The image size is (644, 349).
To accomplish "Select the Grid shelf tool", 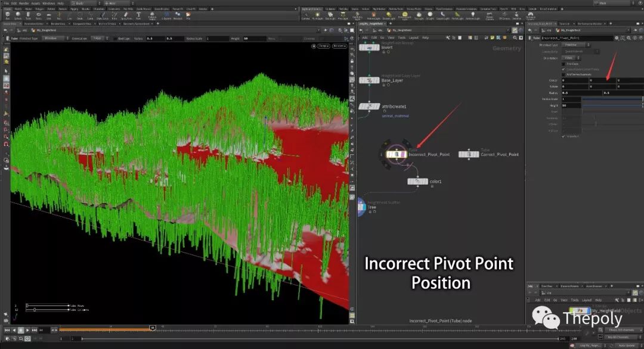I will tap(49, 15).
